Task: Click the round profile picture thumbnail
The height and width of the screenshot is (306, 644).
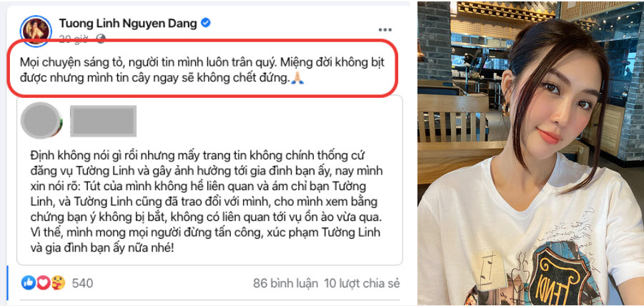Action: [36, 31]
